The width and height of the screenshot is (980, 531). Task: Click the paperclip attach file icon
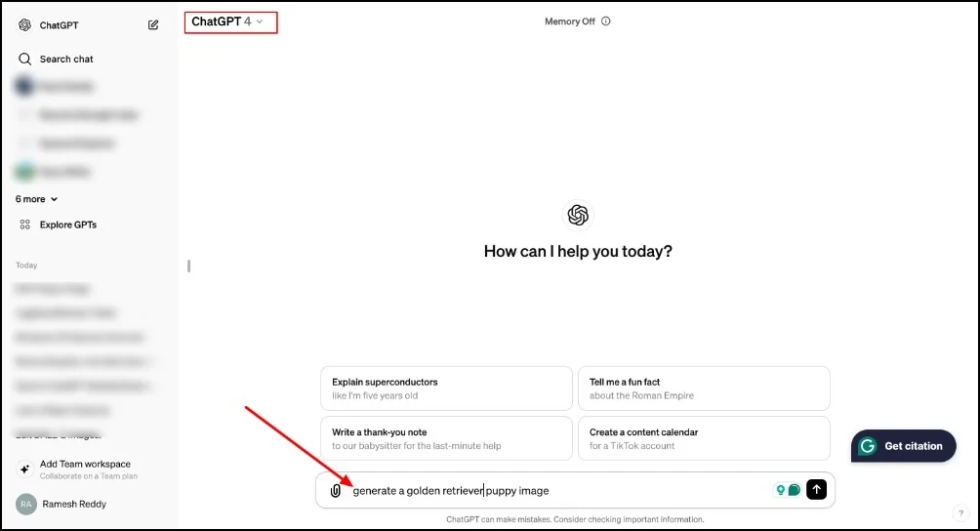(336, 490)
